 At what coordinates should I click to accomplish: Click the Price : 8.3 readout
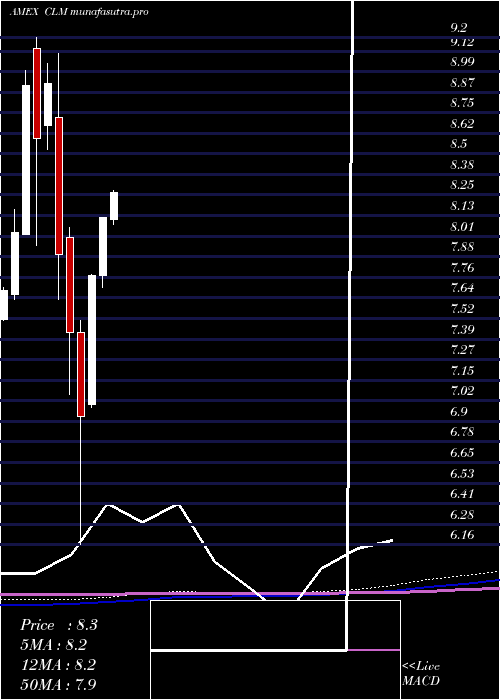tap(59, 625)
